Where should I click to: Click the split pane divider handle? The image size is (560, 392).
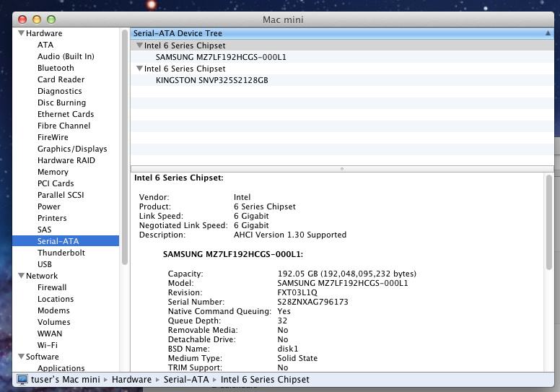(x=342, y=169)
